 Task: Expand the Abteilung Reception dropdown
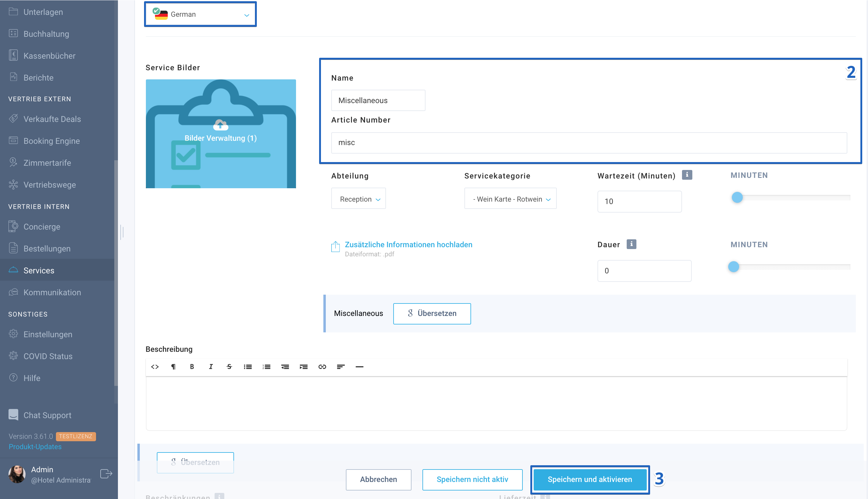[358, 199]
